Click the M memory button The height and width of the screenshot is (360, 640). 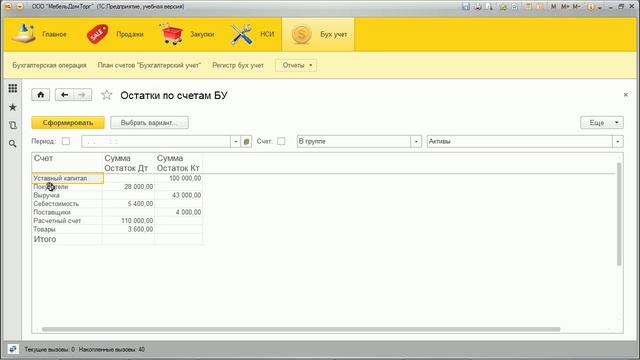[x=553, y=7]
